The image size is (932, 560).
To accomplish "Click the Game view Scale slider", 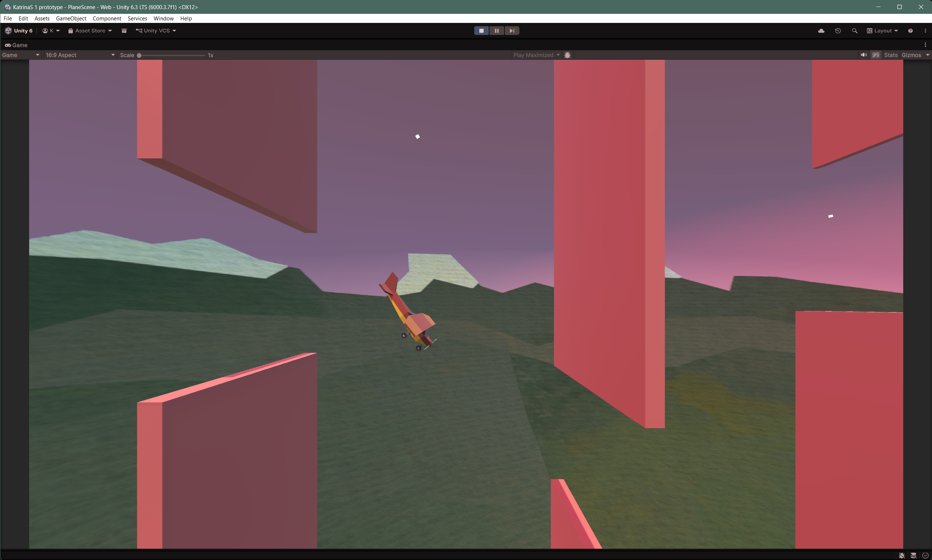I will (172, 55).
